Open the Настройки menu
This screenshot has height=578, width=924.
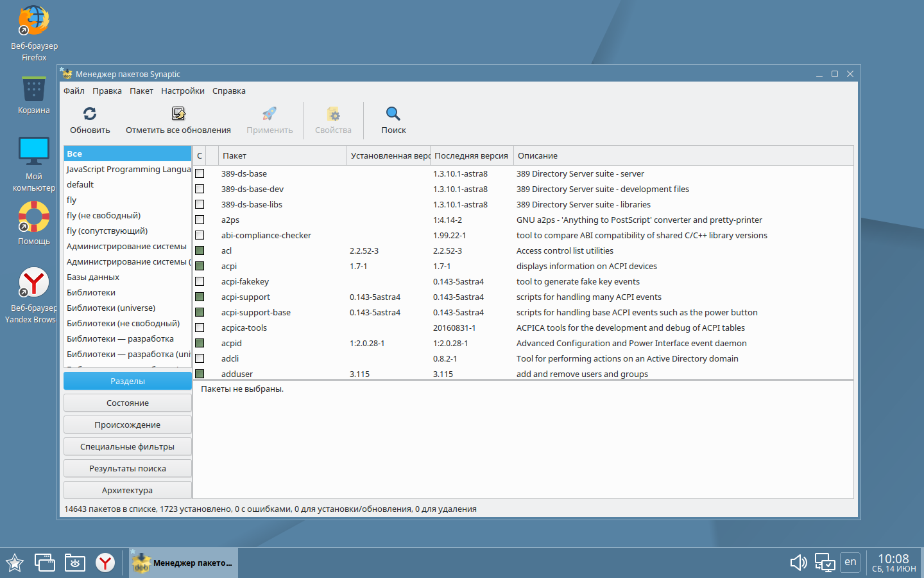pos(183,91)
